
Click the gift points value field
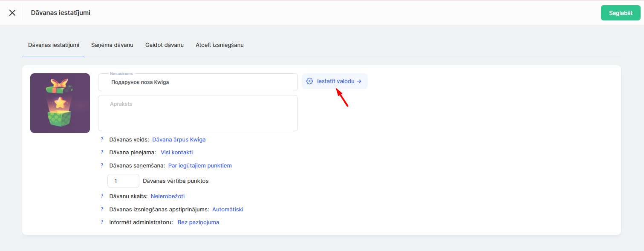tap(123, 181)
